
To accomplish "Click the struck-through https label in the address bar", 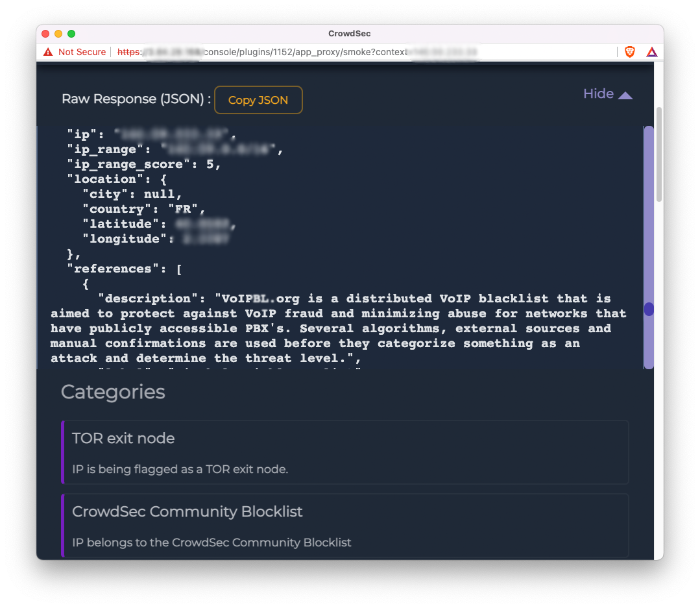I will tap(127, 52).
